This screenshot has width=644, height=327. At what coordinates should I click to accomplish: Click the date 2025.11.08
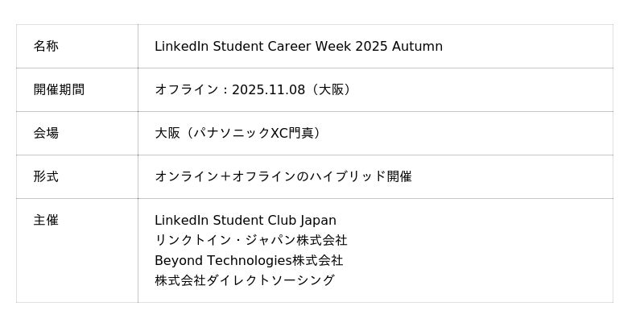(x=268, y=90)
